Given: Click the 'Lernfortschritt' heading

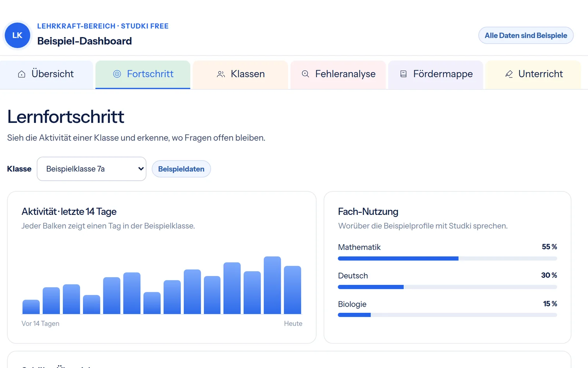Looking at the screenshot, I should (66, 117).
